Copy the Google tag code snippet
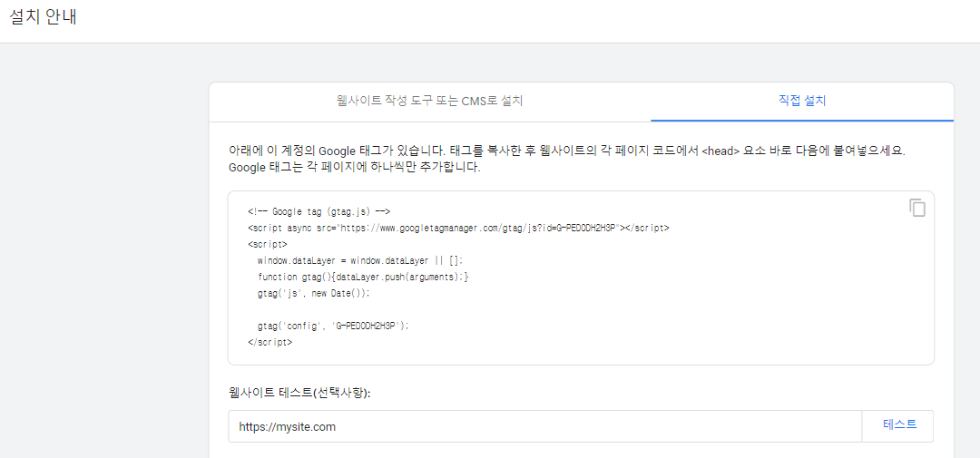980x458 pixels. point(916,208)
